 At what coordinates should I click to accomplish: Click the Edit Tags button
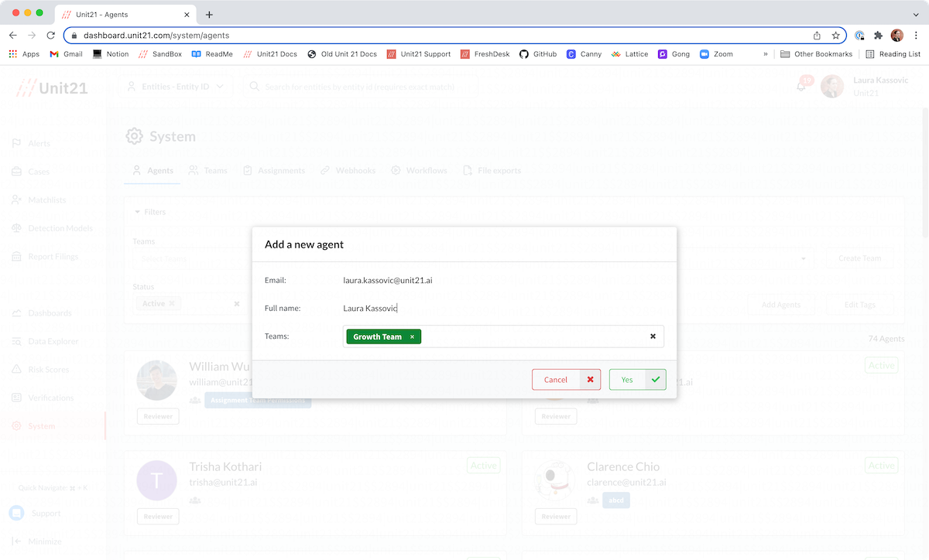click(861, 305)
